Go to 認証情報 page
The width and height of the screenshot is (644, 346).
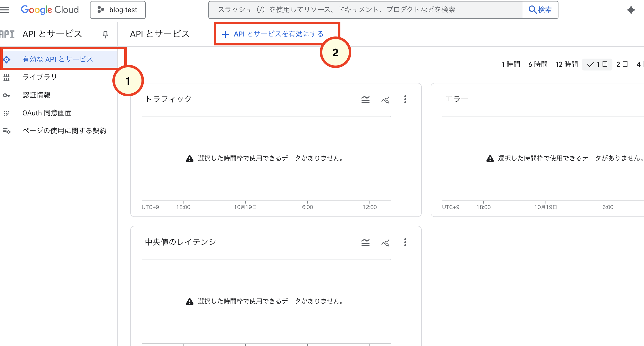(x=37, y=95)
